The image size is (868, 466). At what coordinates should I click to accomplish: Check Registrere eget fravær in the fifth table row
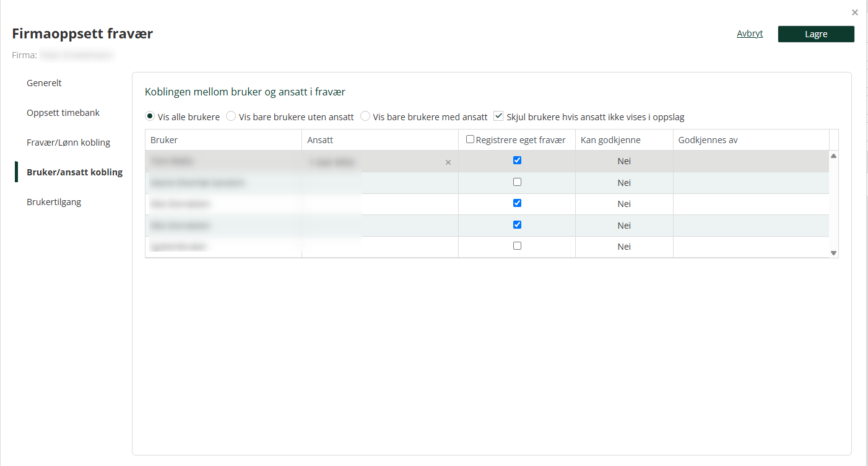tap(518, 245)
